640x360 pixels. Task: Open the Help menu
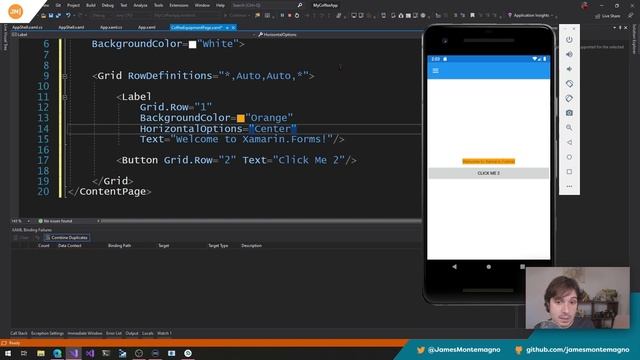pos(220,5)
